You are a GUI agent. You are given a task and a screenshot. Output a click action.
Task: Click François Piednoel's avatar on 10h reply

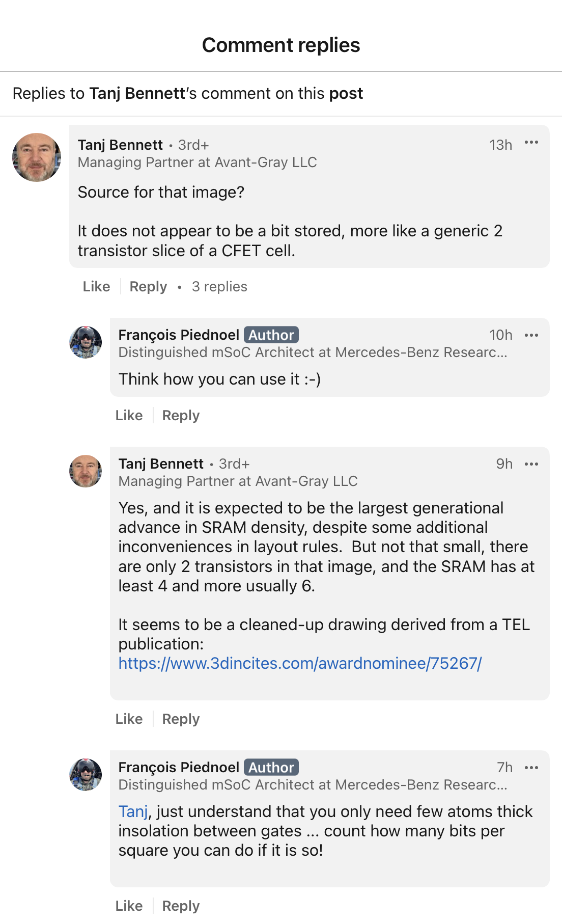[x=86, y=342]
